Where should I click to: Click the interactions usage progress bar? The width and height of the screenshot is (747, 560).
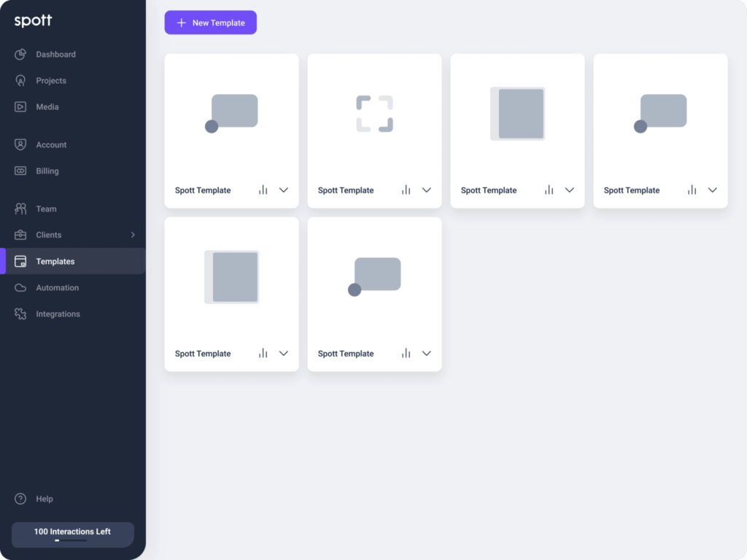coord(71,540)
